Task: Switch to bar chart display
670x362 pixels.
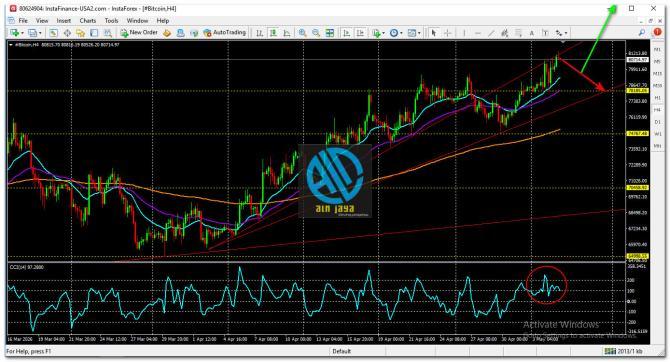Action: 259,33
